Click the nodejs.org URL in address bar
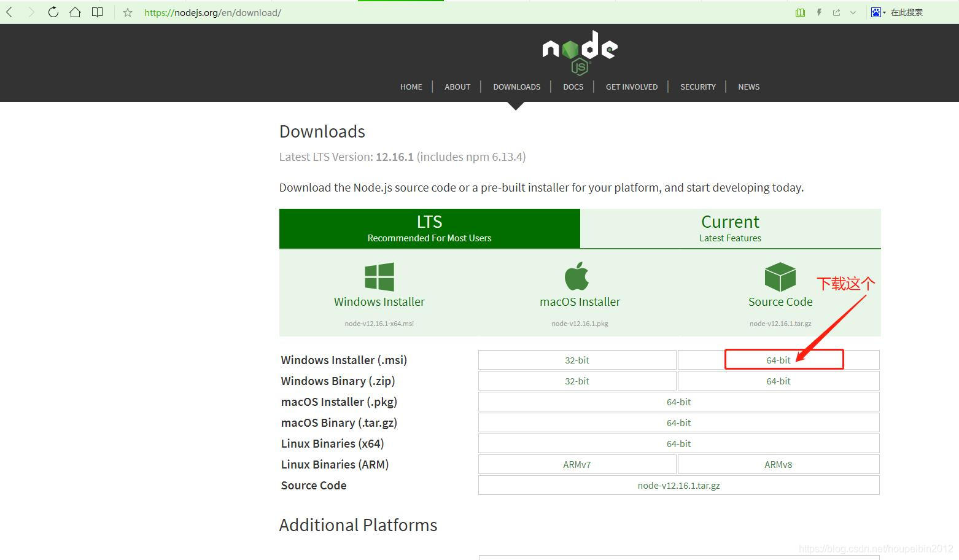 212,12
